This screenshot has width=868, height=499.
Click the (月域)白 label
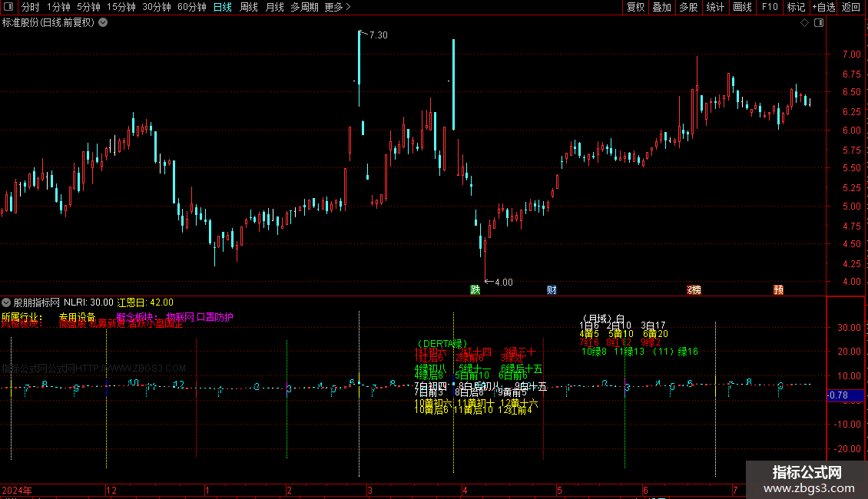click(604, 319)
